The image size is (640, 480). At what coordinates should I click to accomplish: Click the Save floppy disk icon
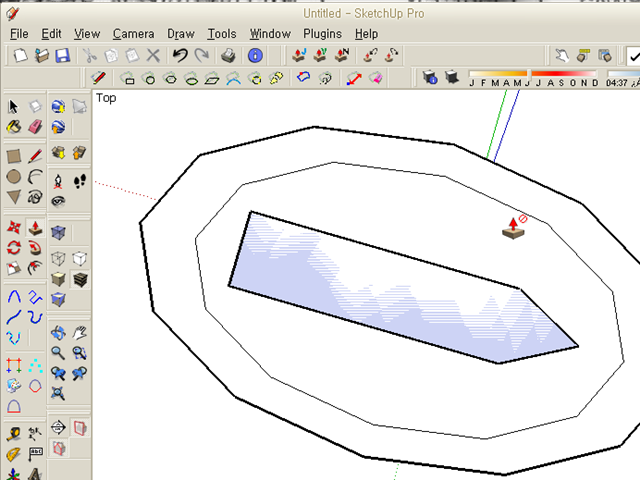pyautogui.click(x=62, y=56)
